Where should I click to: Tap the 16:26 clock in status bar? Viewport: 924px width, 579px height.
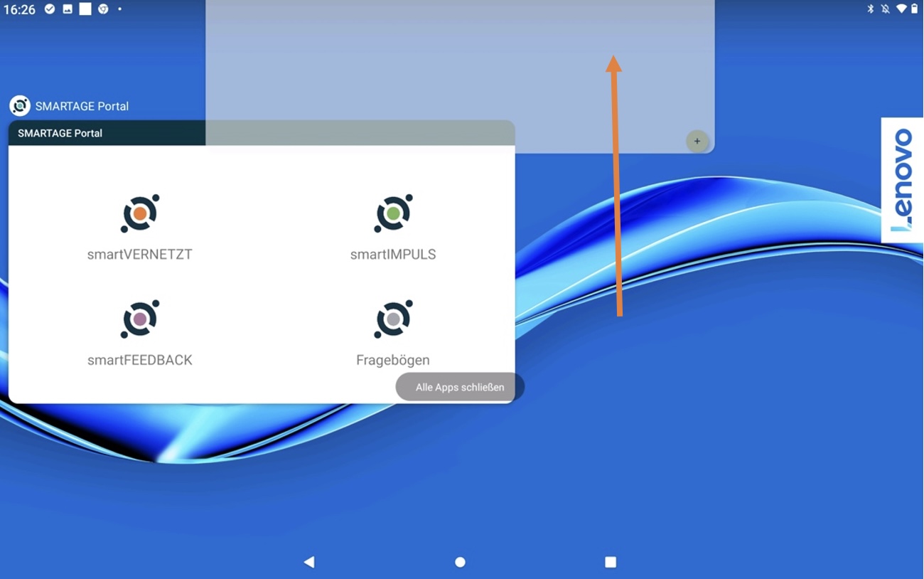tap(19, 10)
